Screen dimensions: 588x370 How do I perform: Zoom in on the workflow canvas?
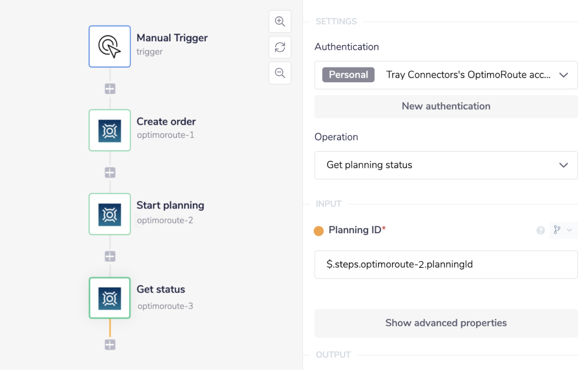(x=280, y=22)
